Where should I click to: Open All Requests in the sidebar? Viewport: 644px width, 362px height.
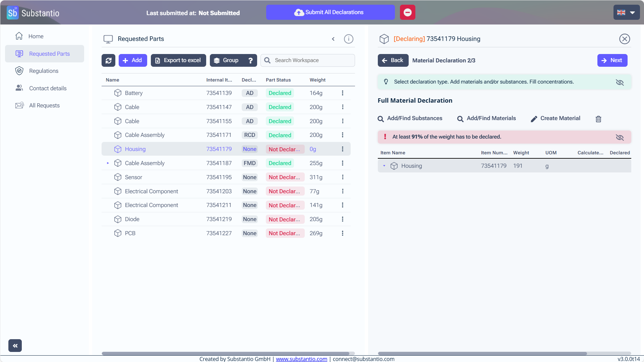(44, 105)
